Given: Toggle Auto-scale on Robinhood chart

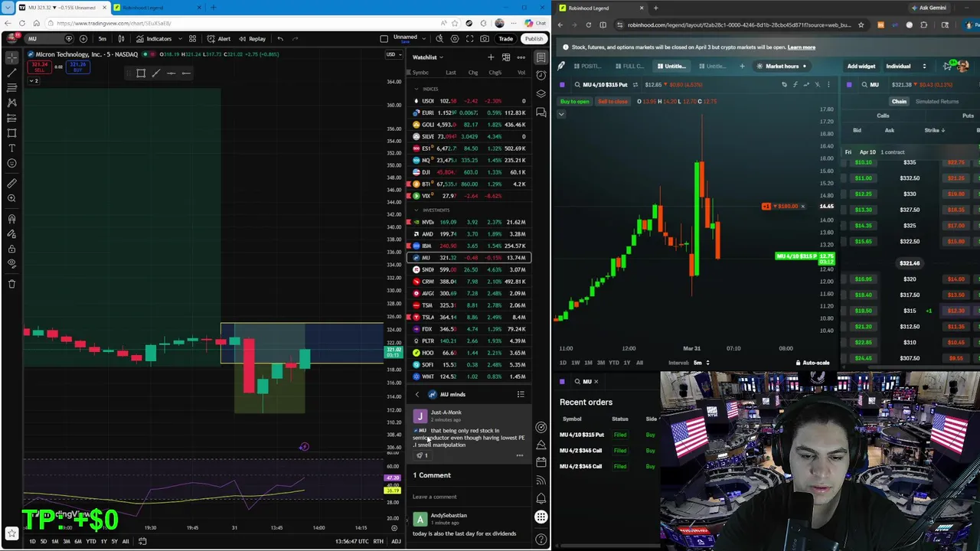Looking at the screenshot, I should coord(813,363).
